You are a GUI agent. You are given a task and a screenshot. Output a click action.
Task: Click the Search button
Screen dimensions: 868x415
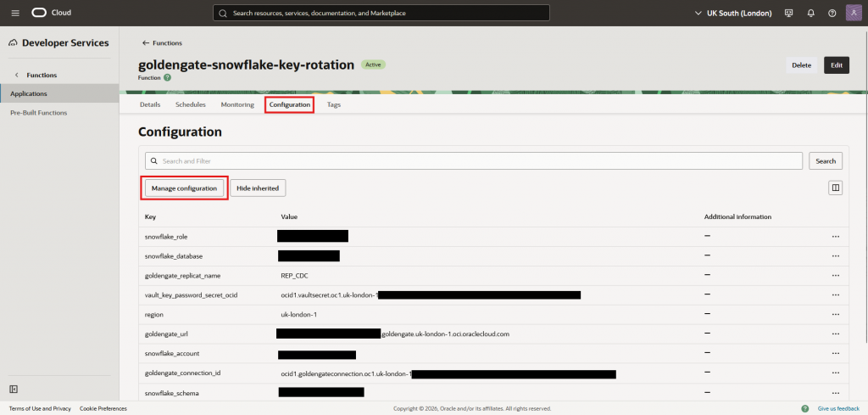tap(826, 161)
